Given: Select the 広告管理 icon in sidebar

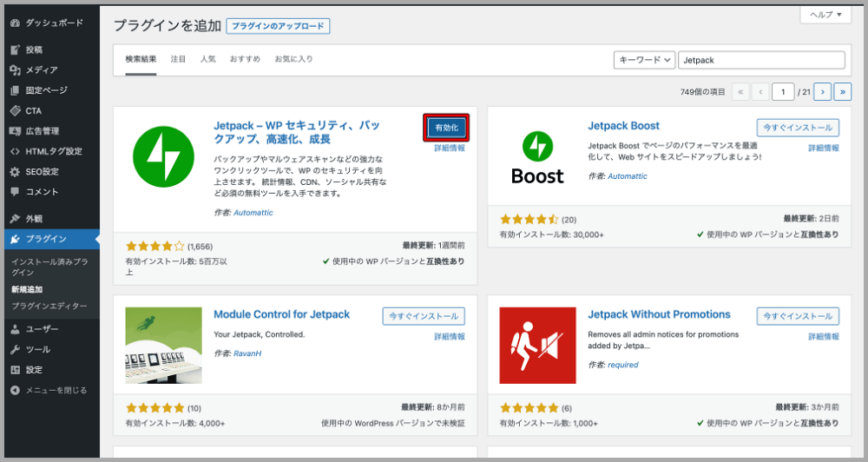Looking at the screenshot, I should 15,131.
